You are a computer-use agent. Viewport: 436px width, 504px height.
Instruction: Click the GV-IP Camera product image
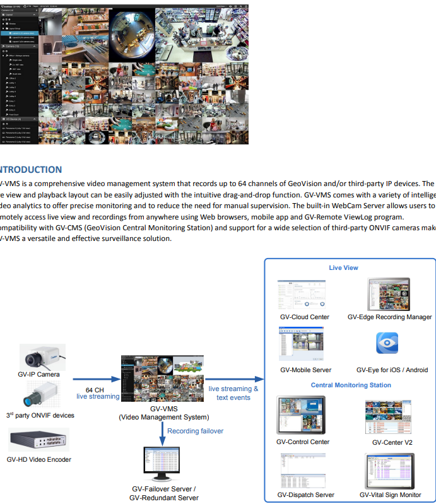42,357
